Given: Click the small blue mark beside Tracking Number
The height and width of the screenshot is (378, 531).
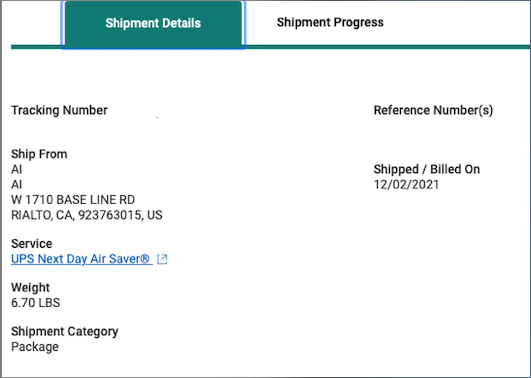Looking at the screenshot, I should pos(158,117).
